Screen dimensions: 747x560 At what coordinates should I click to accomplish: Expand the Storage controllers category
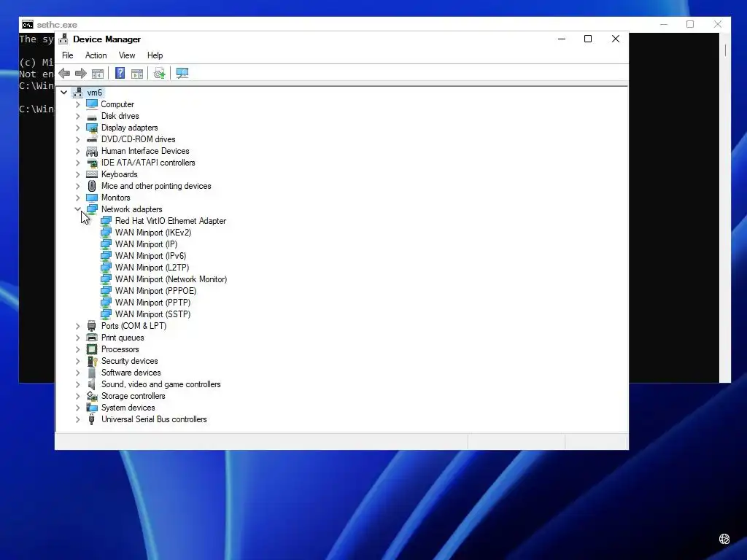point(77,396)
